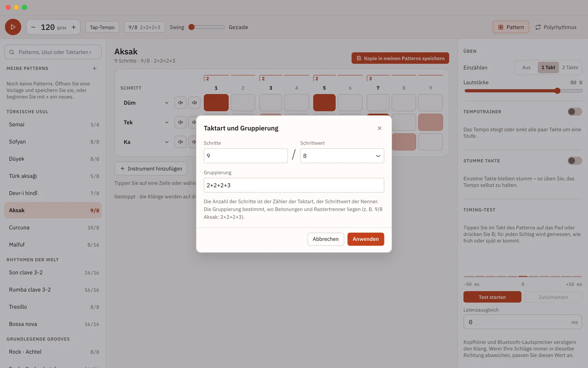
Task: Mute the Düm instrument row
Action: (x=180, y=103)
